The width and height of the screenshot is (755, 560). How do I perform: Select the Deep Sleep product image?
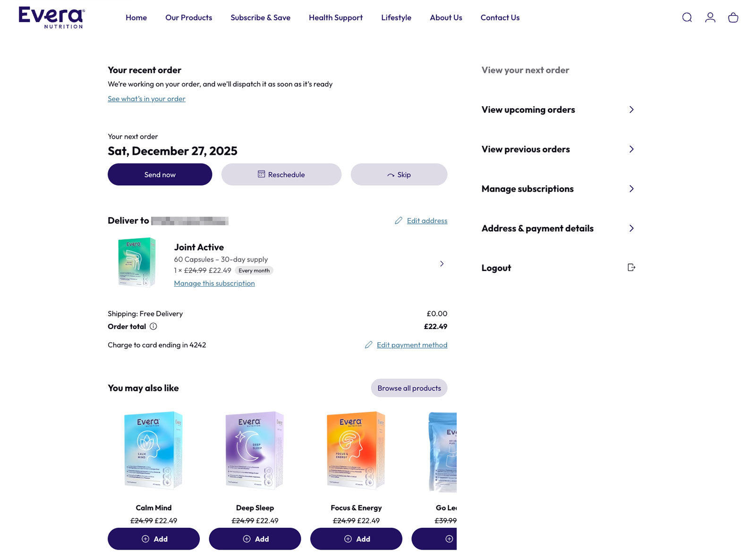pos(255,450)
